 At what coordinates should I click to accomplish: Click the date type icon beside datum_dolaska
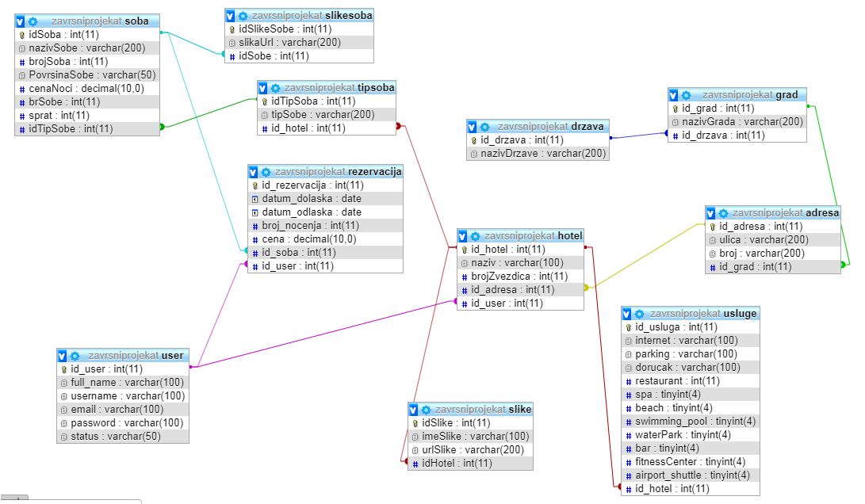255,199
